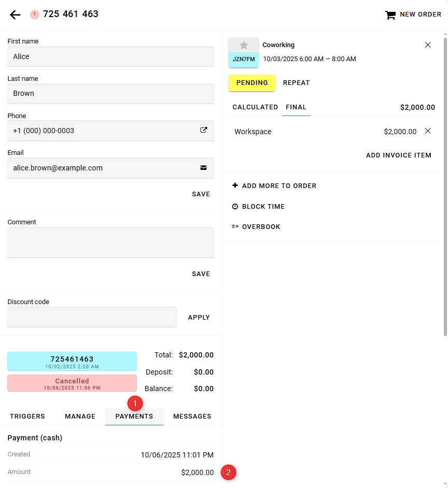Screen dimensions: 448x488
Task: Click the star icon on the Coworking booking
Action: (244, 46)
